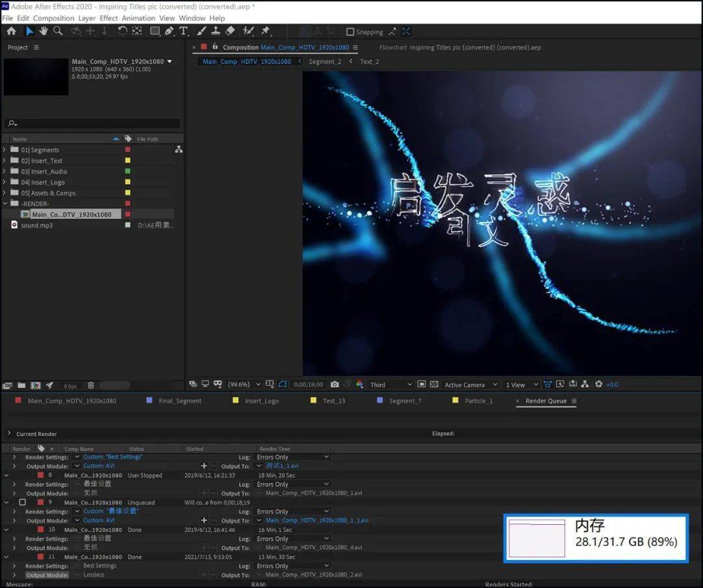Viewport: 703px width, 588px height.
Task: Check the render checkbox for queue item 9
Action: [22, 502]
